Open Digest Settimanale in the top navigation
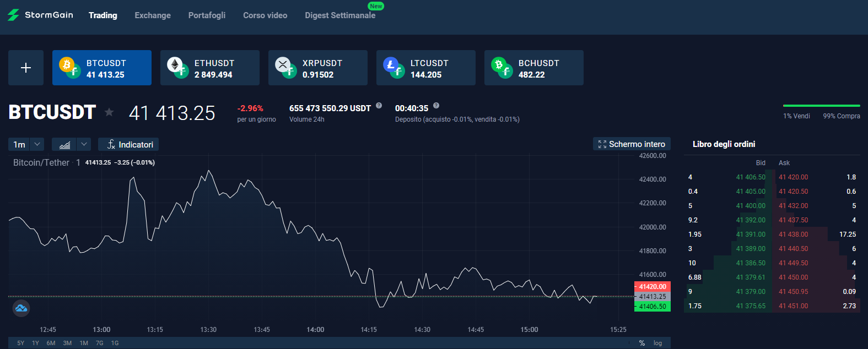The height and width of the screenshot is (349, 868). (x=340, y=15)
